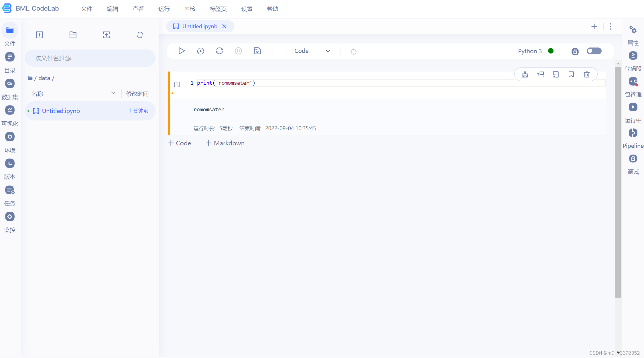Open the 数据集 datasets sidebar panel
This screenshot has height=358, width=644.
[x=10, y=84]
